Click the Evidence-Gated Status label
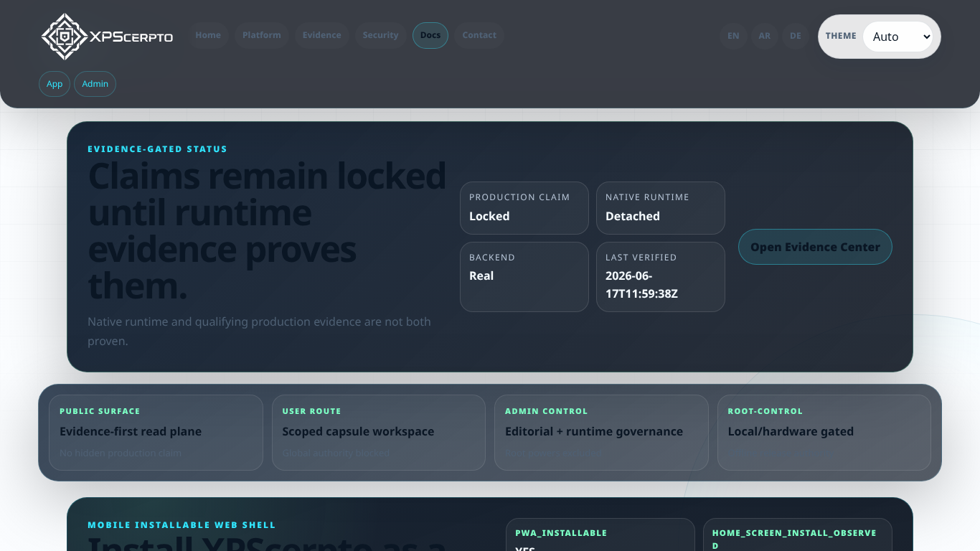The height and width of the screenshot is (551, 980). (157, 149)
